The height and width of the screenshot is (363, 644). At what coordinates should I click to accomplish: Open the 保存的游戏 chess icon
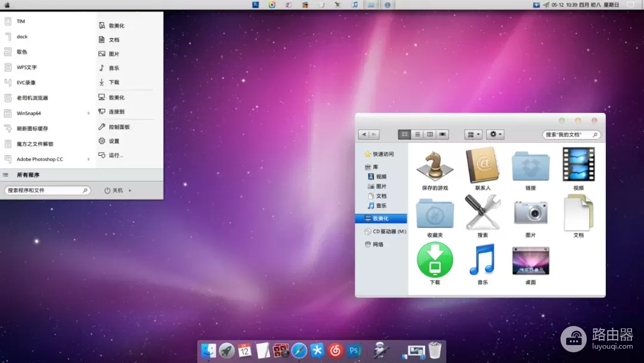point(435,165)
